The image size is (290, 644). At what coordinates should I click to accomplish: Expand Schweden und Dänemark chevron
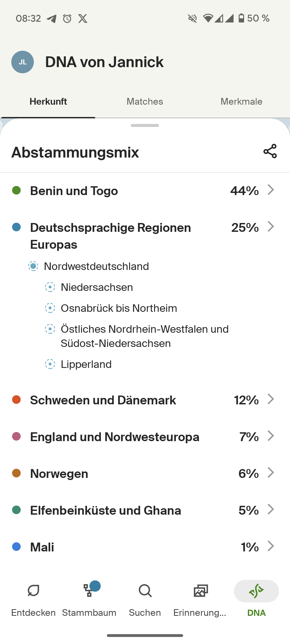click(x=271, y=399)
